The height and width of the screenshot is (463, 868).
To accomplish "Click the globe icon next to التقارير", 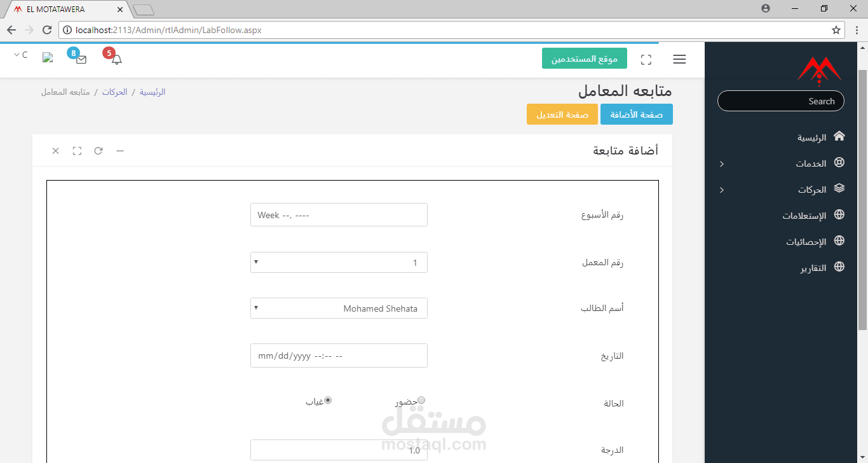I will [839, 267].
